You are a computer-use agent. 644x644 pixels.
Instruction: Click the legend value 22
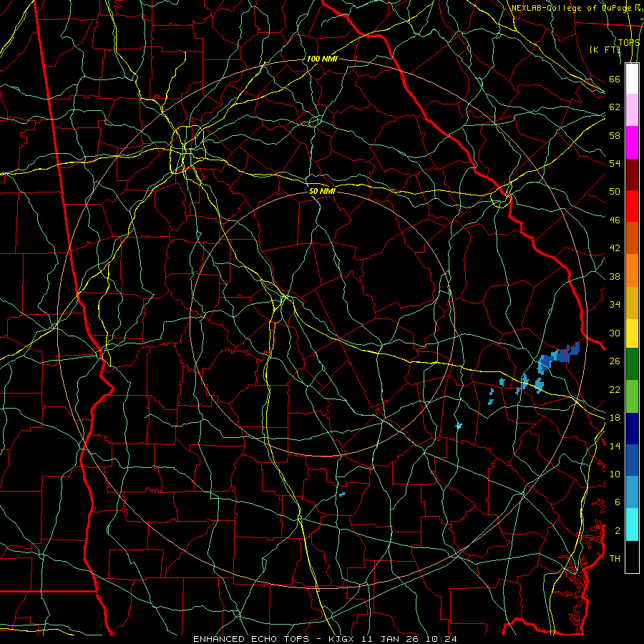click(615, 389)
